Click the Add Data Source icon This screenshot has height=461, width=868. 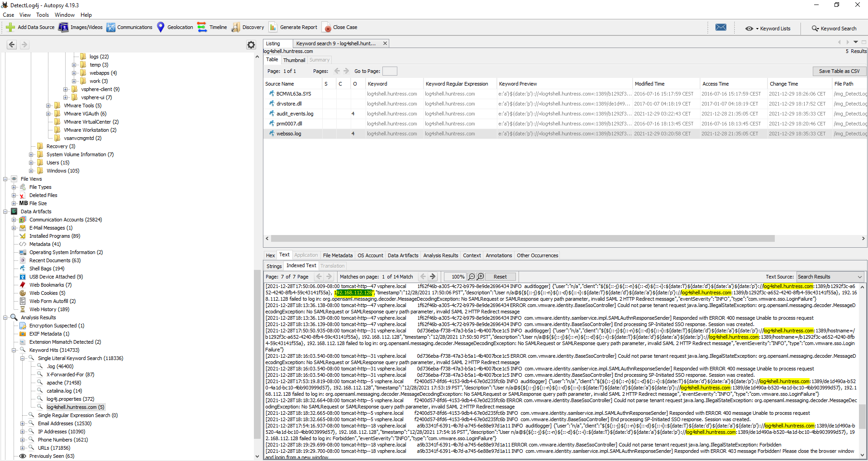pyautogui.click(x=10, y=27)
